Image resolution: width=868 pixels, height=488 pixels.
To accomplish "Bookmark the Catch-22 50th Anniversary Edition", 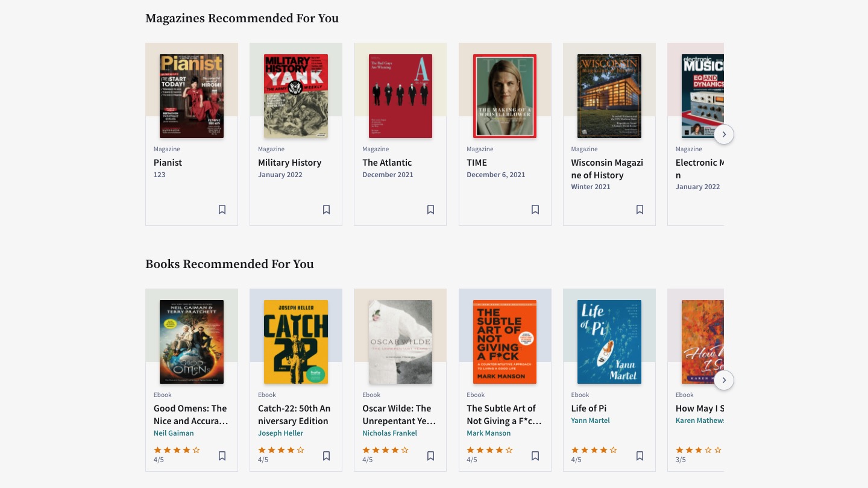I will click(x=326, y=456).
